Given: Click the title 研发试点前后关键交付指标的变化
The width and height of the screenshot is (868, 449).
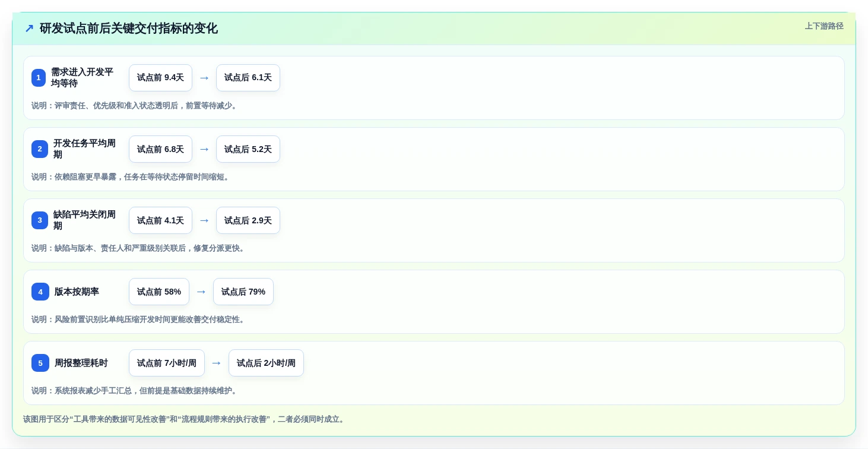Looking at the screenshot, I should coord(129,29).
